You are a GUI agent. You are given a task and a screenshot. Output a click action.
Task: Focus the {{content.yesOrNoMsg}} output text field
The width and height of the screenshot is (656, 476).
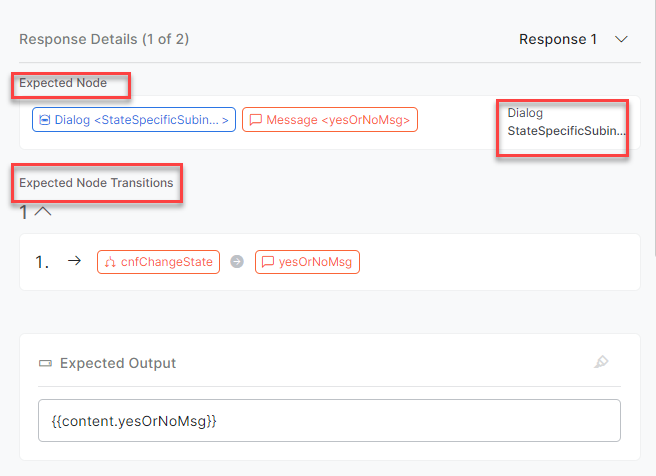coord(328,421)
